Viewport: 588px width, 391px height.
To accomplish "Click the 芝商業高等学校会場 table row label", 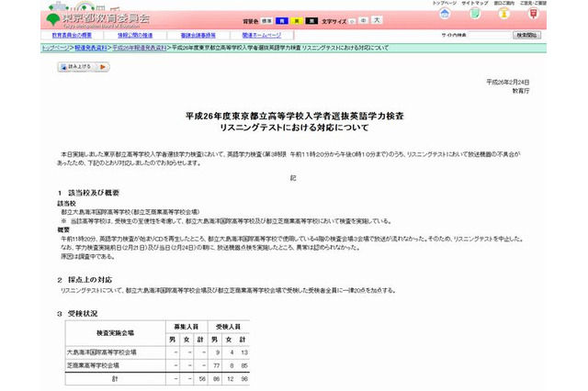I will coord(93,365).
